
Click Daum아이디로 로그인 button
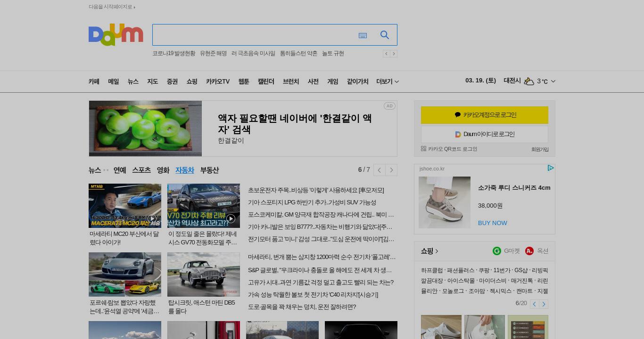[485, 134]
